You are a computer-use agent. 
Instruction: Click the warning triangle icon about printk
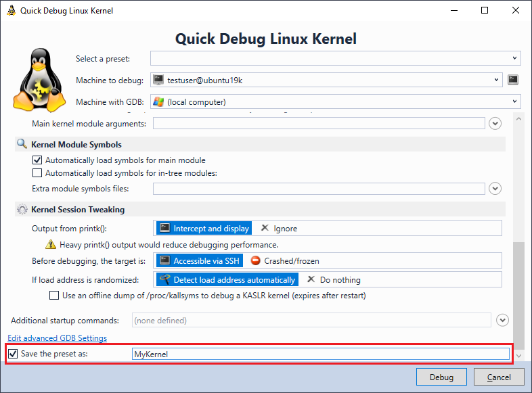51,244
